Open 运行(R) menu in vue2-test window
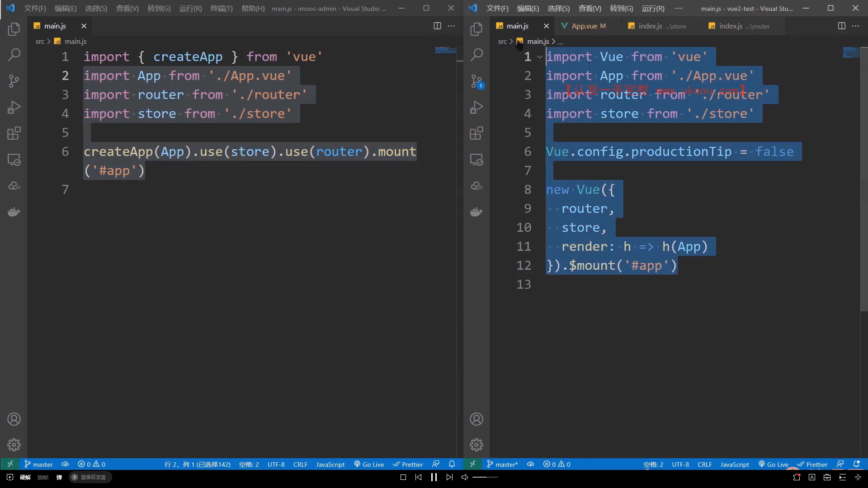Image resolution: width=868 pixels, height=488 pixels. click(x=653, y=8)
